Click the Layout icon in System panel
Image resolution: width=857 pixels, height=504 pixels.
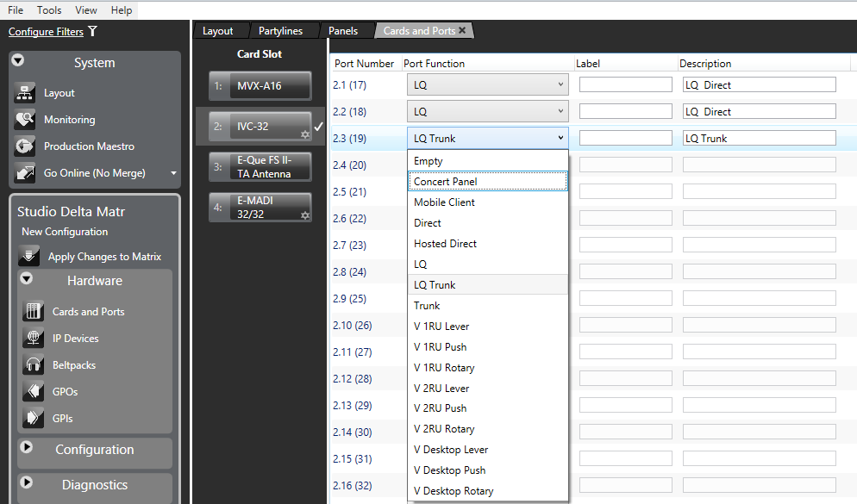click(x=25, y=93)
